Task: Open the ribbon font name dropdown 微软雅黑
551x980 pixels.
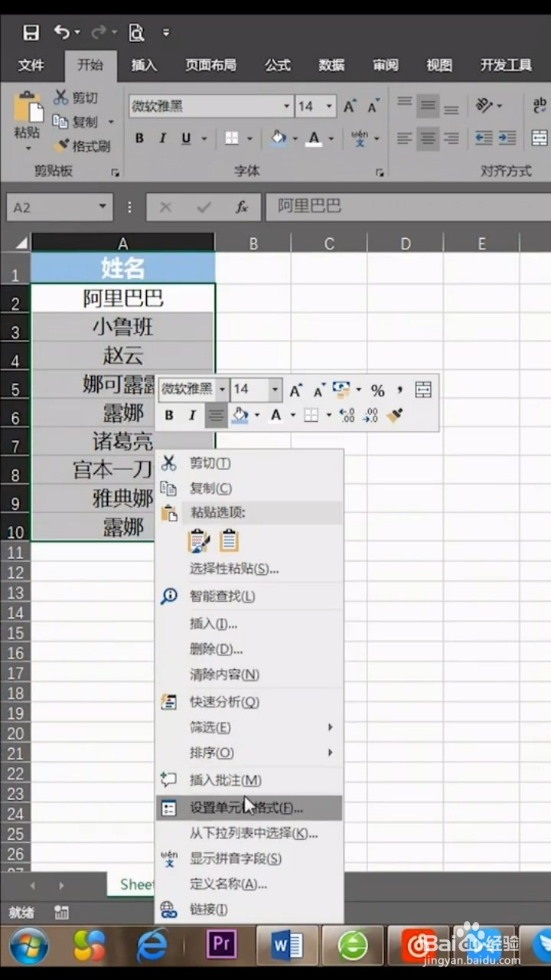Action: point(287,106)
